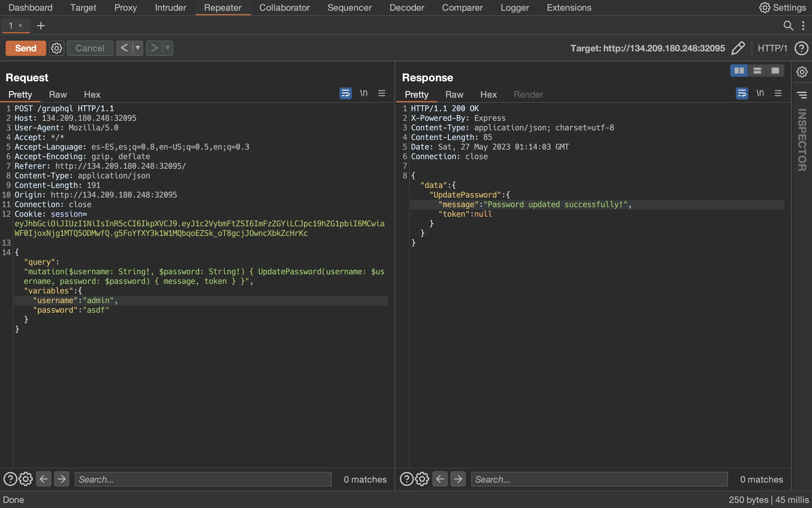Switch to the Target tab
Viewport: 812px width, 508px height.
(x=83, y=7)
